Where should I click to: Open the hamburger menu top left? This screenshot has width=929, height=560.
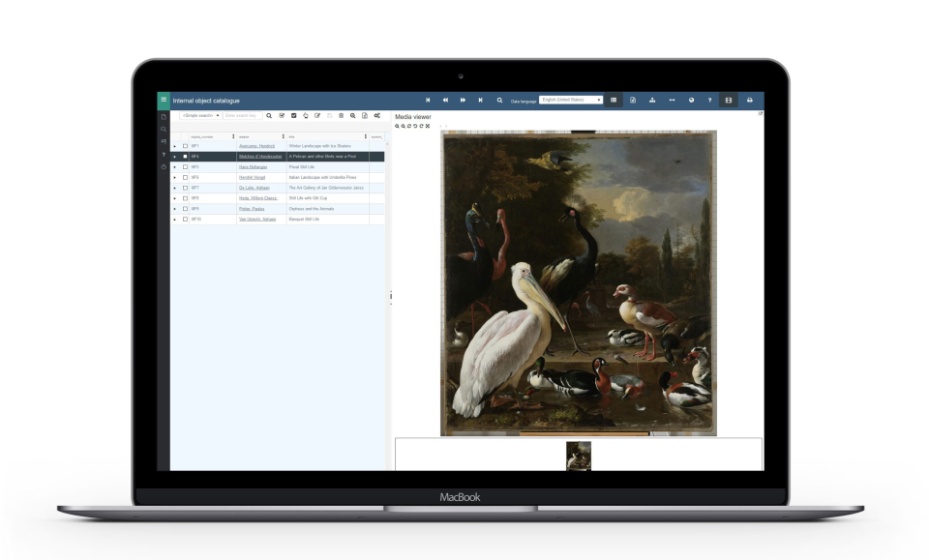tap(162, 101)
